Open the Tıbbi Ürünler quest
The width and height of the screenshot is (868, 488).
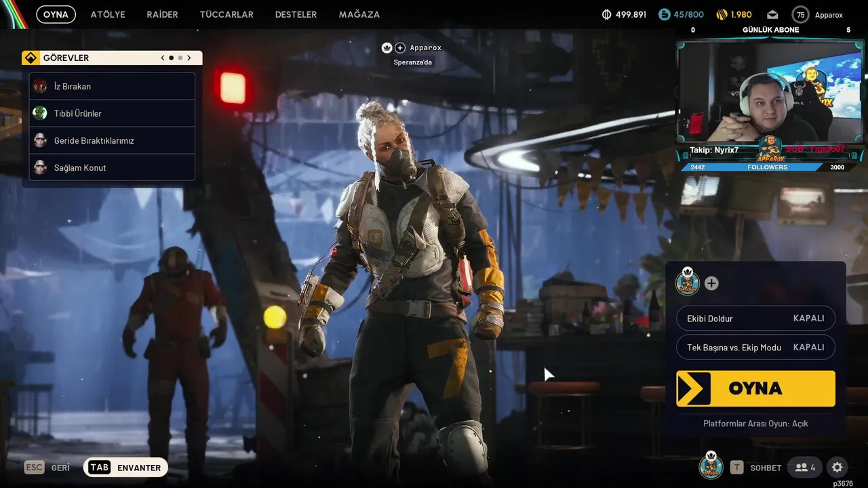[112, 113]
